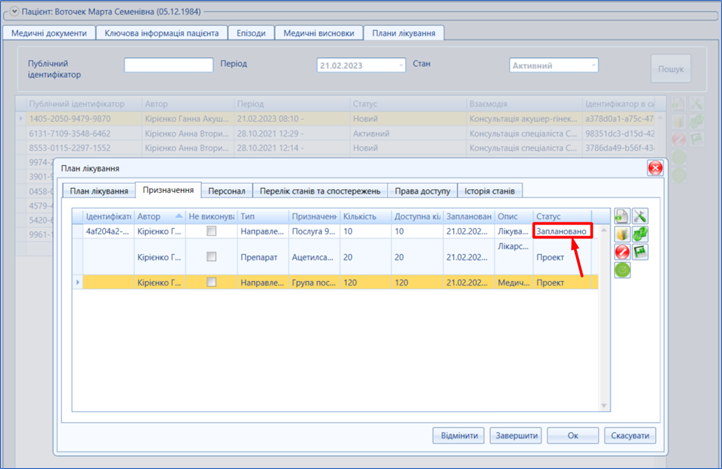Toggle Не виконувати checkbox for Група пос... row
Image resolution: width=722 pixels, height=469 pixels.
pos(211,282)
